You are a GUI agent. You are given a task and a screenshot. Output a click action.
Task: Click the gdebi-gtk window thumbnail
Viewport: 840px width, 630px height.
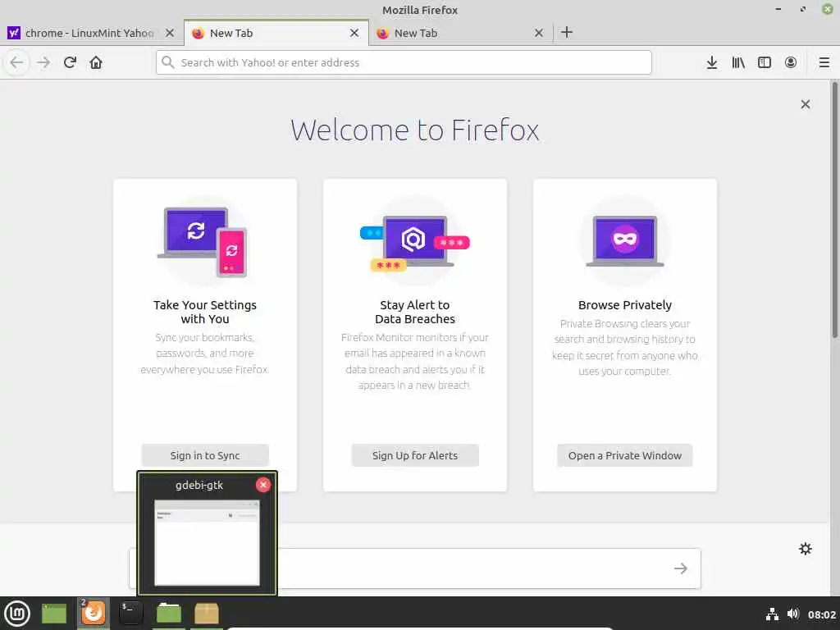(x=207, y=543)
